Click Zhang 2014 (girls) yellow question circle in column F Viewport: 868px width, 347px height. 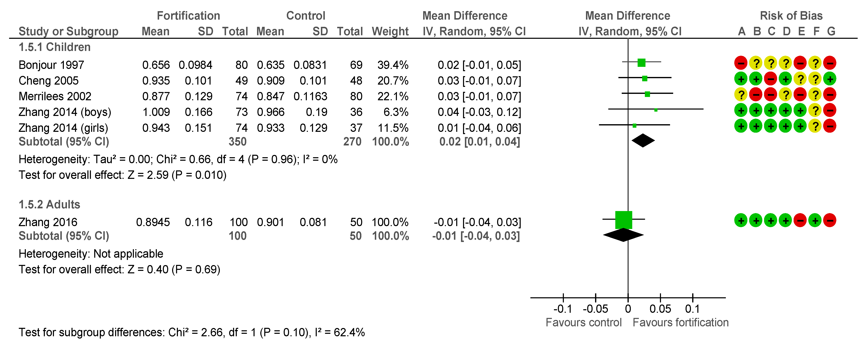point(815,126)
